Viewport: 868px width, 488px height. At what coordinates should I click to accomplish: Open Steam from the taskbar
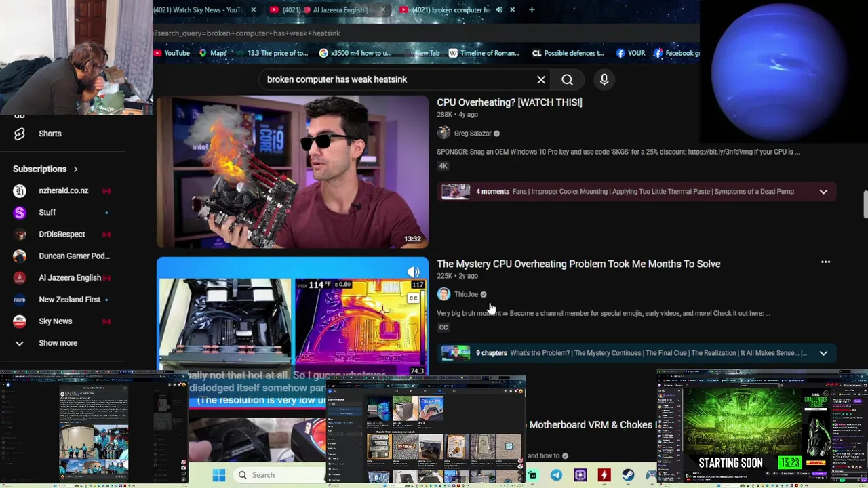628,475
